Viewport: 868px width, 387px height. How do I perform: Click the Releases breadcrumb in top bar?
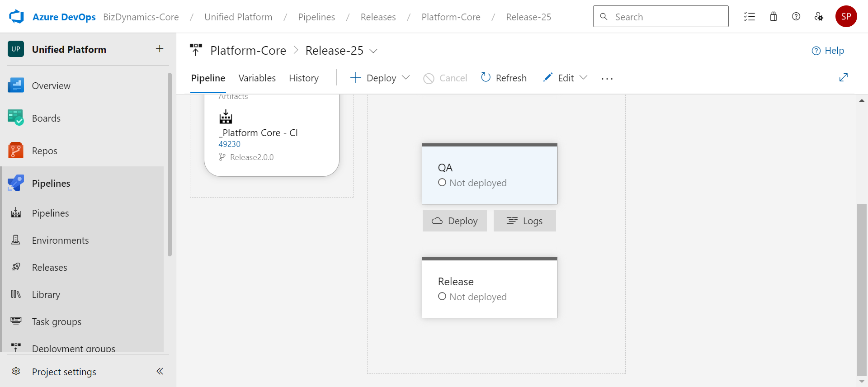(x=378, y=17)
